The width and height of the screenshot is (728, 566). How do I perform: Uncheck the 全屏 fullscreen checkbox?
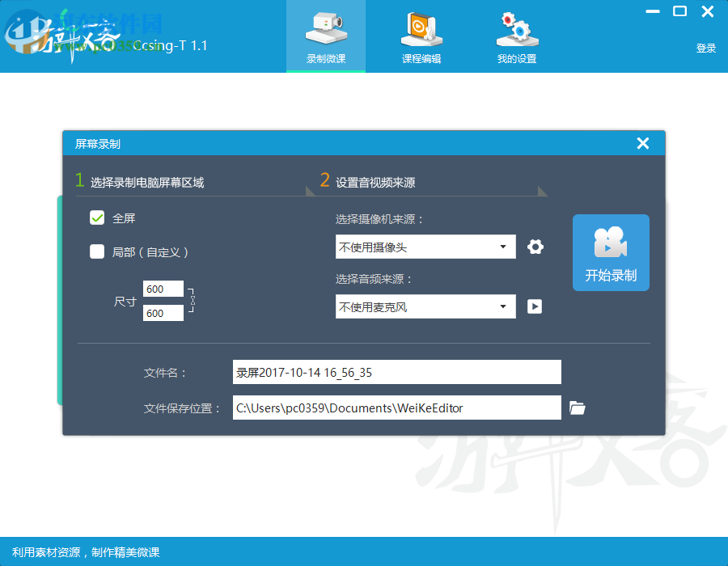(97, 218)
